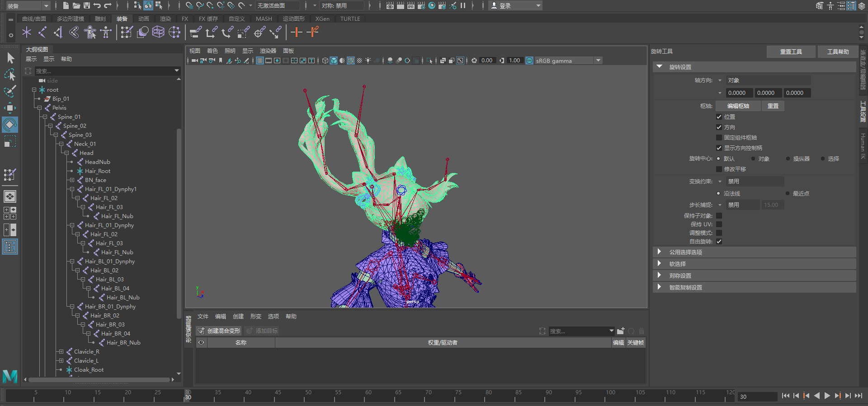Click the HumanIK skeleton figure icon

click(106, 32)
